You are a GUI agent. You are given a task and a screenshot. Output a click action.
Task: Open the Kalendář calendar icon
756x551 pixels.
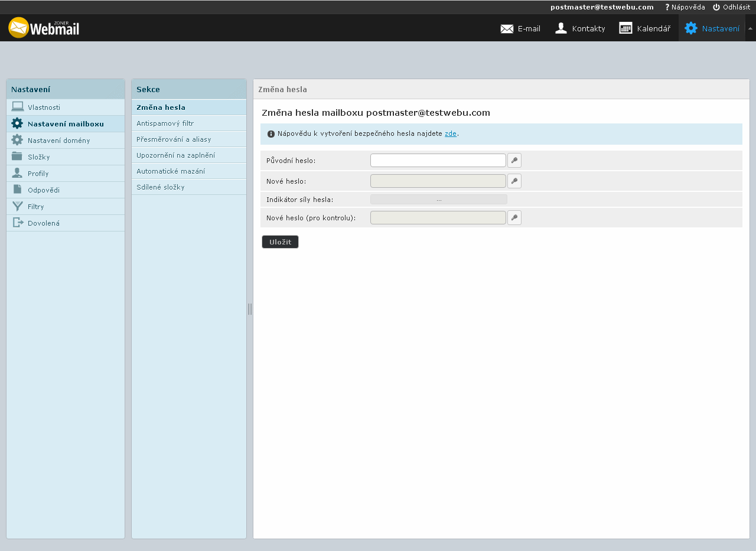625,28
